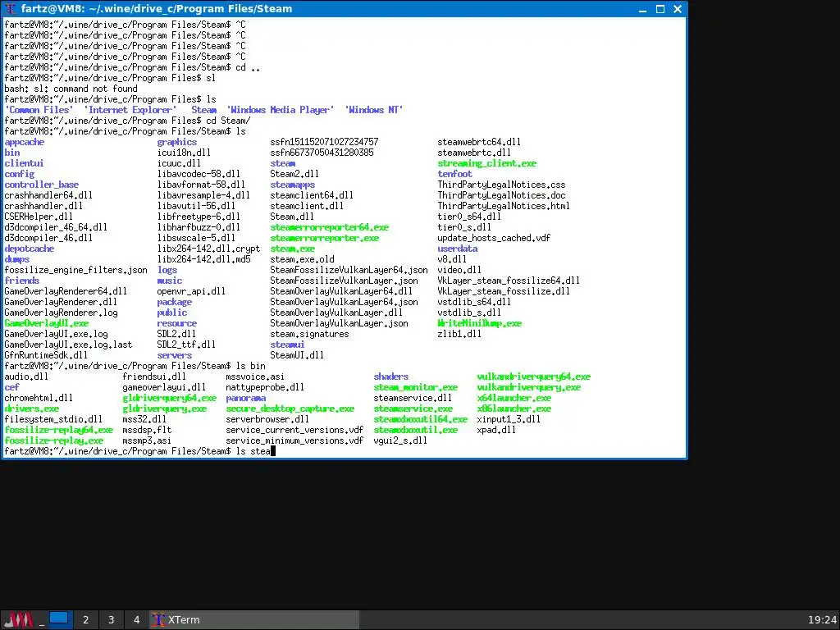Click the 'shaders' directory in bin listing
The height and width of the screenshot is (630, 840).
[391, 377]
